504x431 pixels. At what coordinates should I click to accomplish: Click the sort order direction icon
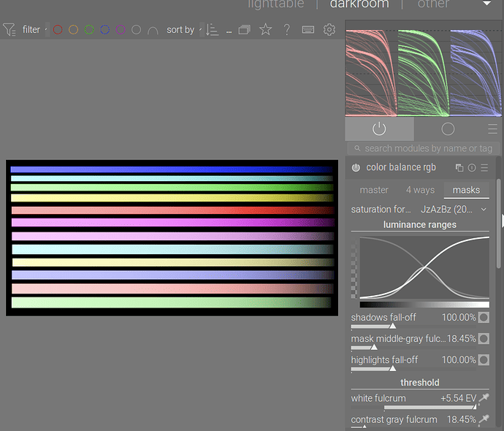[211, 30]
